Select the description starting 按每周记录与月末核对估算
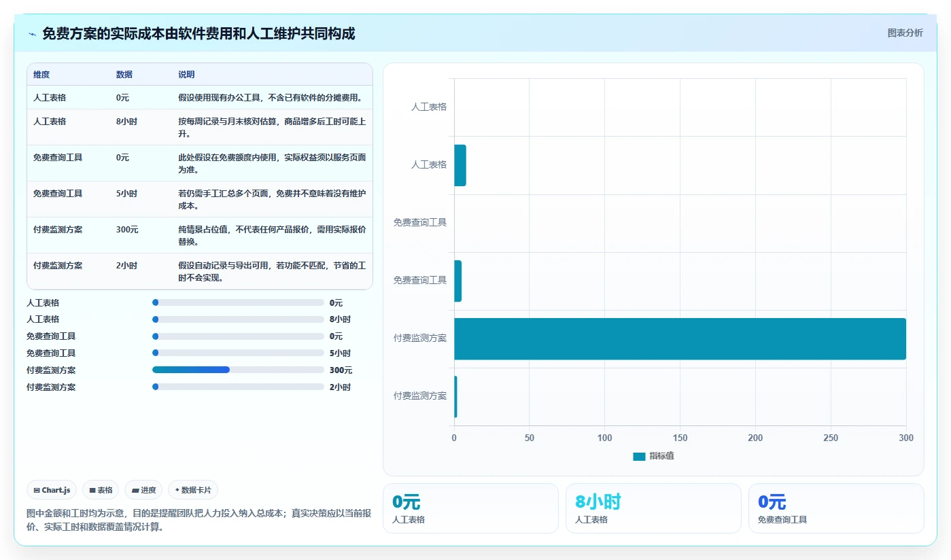This screenshot has width=951, height=560. pyautogui.click(x=272, y=127)
